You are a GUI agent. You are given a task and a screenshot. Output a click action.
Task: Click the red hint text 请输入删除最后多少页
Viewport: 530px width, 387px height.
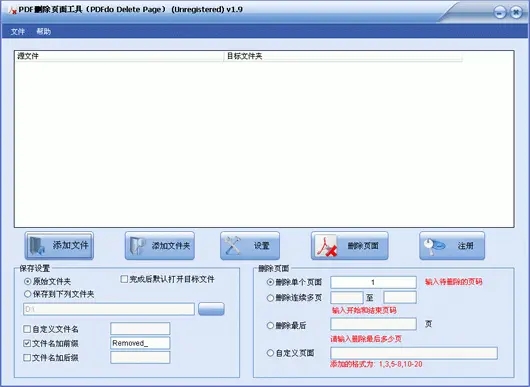pos(366,339)
